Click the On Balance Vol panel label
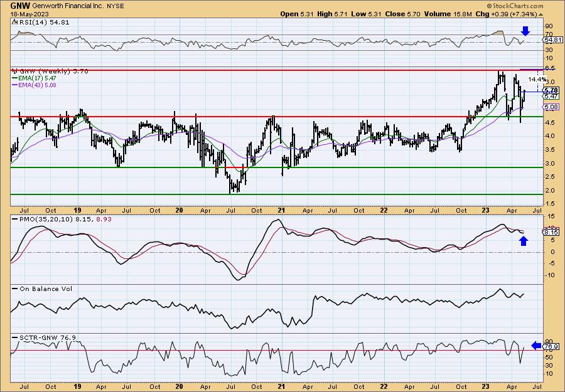The height and width of the screenshot is (392, 565). (42, 289)
